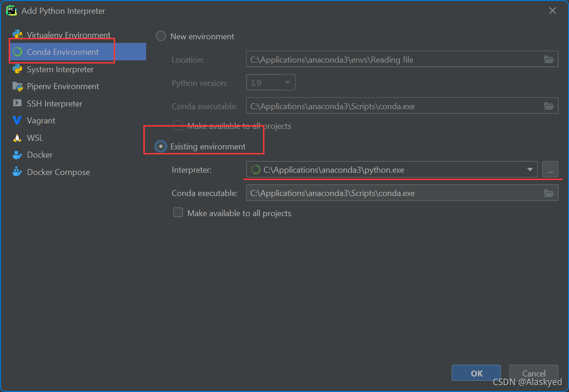This screenshot has height=392, width=569.
Task: Click the PyCharm logo in title bar
Action: coord(11,11)
